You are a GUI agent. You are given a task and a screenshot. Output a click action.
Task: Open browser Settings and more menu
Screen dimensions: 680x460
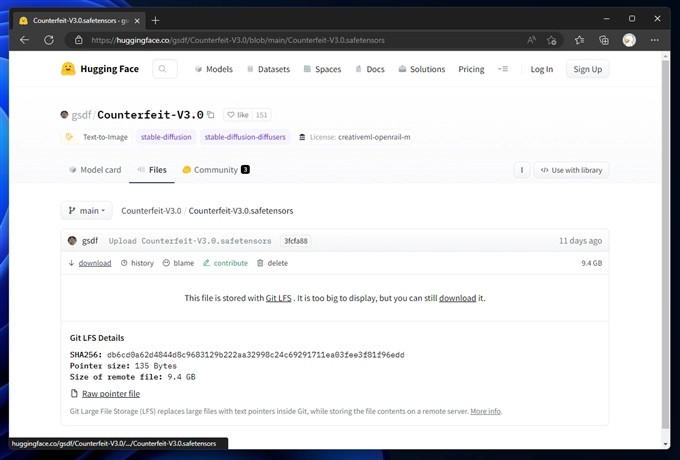coord(654,40)
